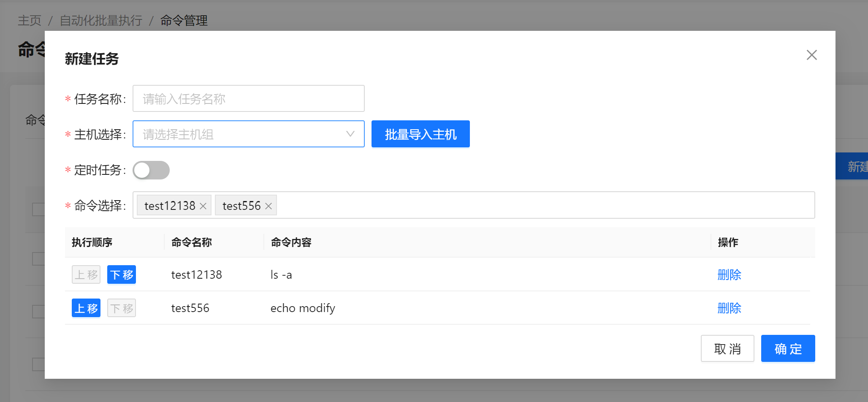Move test556 up with 上移 button
The height and width of the screenshot is (402, 868).
(x=86, y=308)
